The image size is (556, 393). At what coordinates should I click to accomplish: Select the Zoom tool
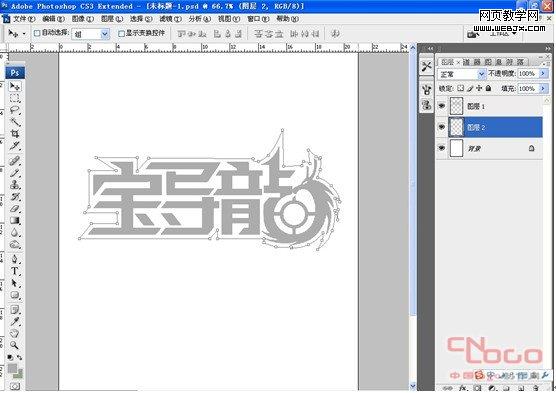[x=15, y=345]
